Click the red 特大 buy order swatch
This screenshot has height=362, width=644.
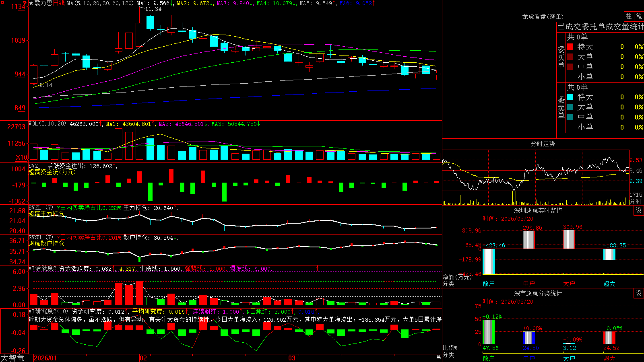tap(570, 47)
